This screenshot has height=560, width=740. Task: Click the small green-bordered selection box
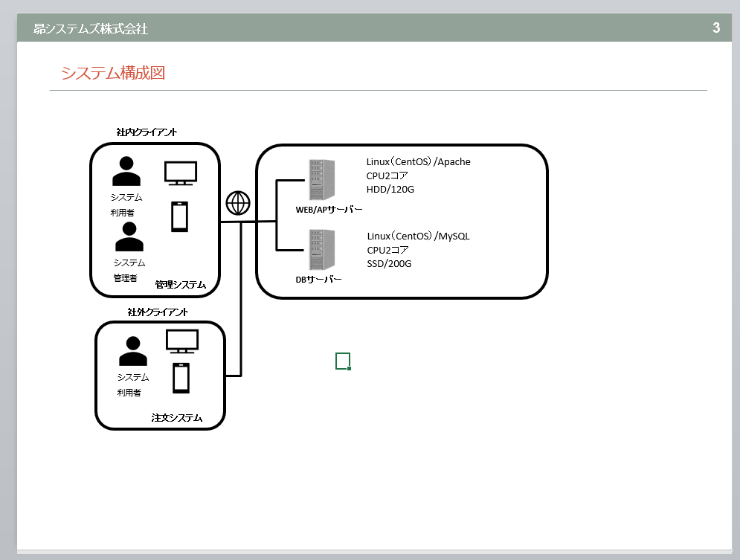tap(342, 361)
